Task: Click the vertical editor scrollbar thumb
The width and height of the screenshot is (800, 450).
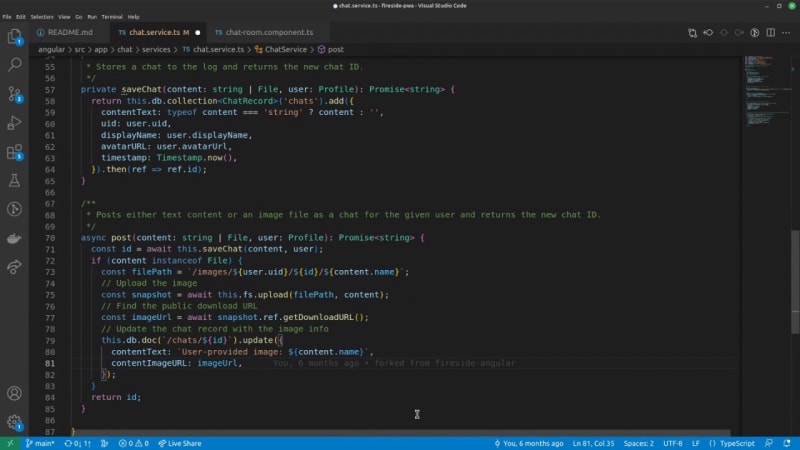Action: click(795, 282)
